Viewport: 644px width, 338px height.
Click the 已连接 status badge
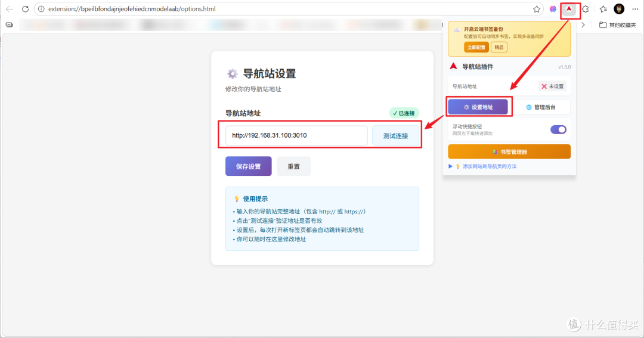(x=404, y=113)
